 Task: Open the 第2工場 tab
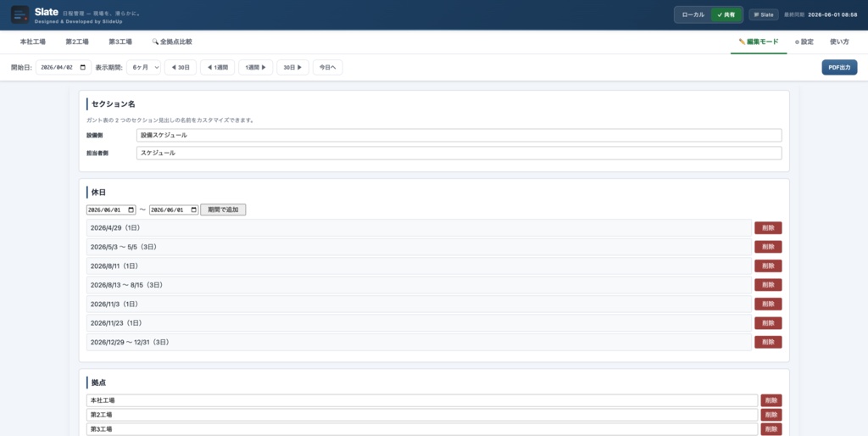[x=77, y=42]
